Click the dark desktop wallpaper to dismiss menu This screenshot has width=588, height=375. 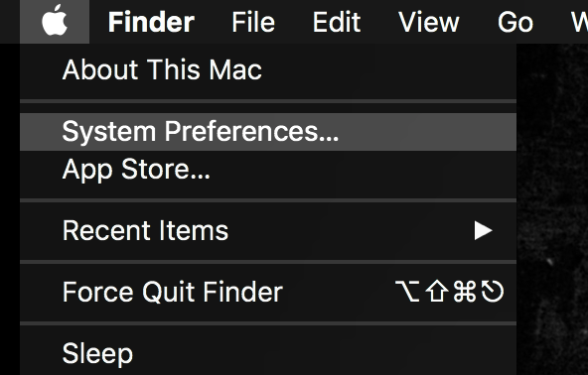coord(552,209)
